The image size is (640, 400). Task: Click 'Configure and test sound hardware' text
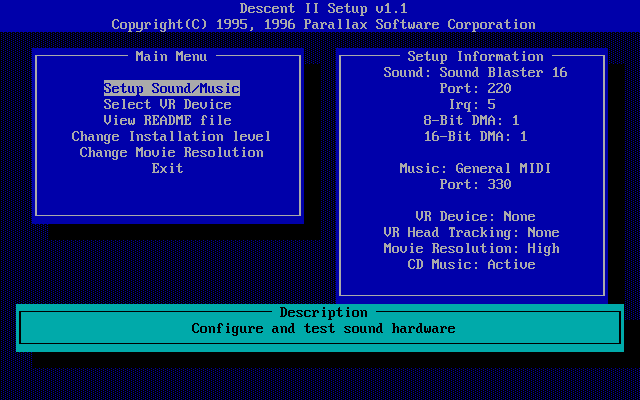click(324, 329)
